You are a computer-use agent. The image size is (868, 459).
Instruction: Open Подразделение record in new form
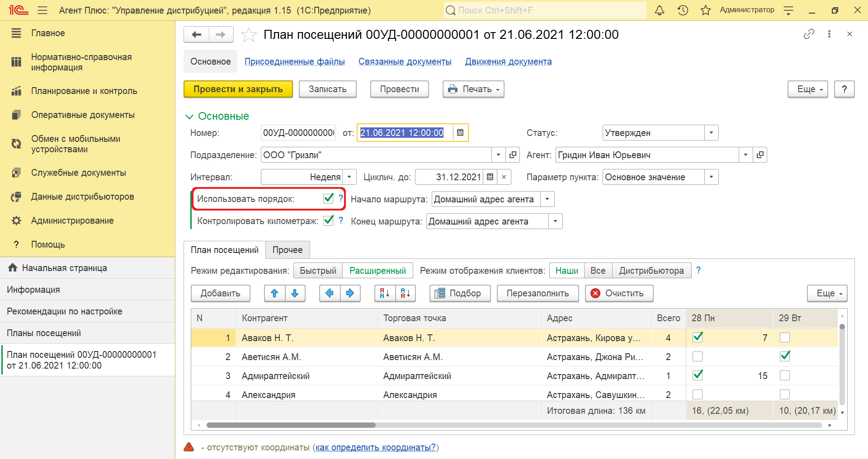pos(513,155)
